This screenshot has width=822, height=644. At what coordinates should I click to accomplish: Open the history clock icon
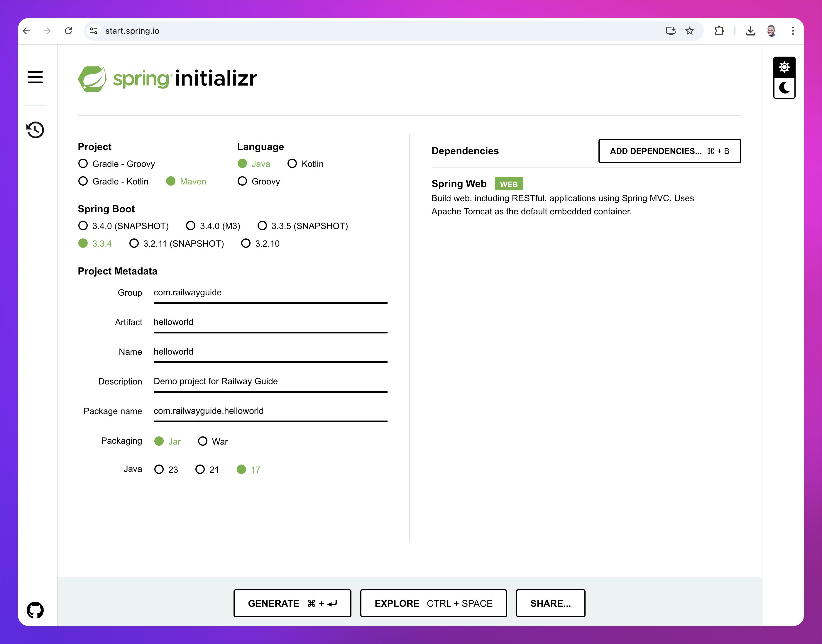point(35,130)
